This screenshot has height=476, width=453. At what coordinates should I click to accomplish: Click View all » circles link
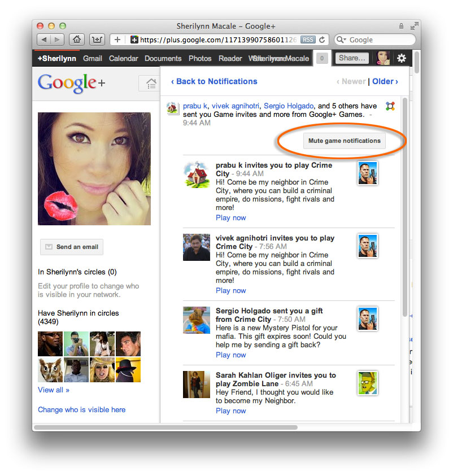pos(54,390)
